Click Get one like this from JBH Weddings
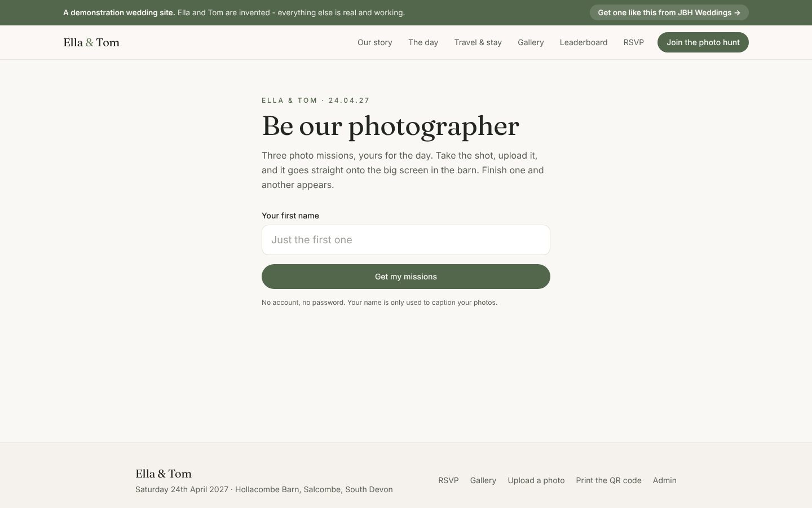812x508 pixels. tap(669, 12)
